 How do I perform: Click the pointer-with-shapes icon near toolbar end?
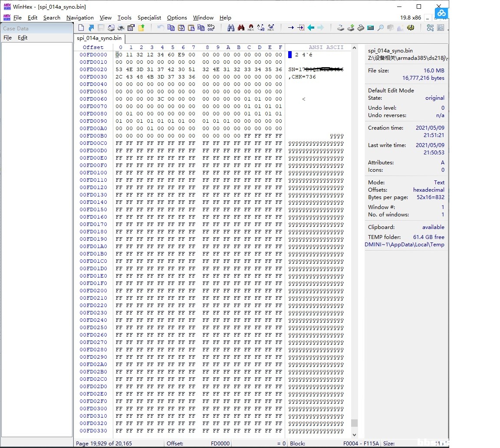pyautogui.click(x=430, y=28)
